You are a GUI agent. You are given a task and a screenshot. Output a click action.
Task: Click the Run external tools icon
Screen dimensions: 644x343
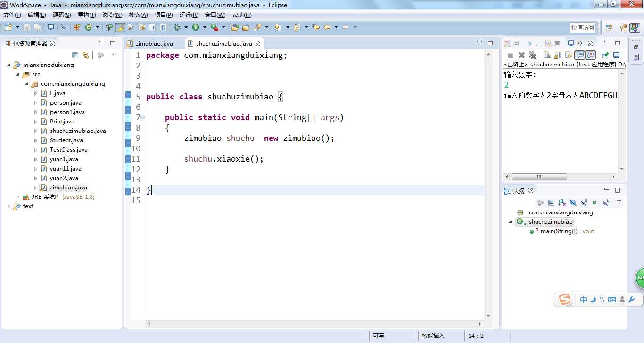coord(214,27)
